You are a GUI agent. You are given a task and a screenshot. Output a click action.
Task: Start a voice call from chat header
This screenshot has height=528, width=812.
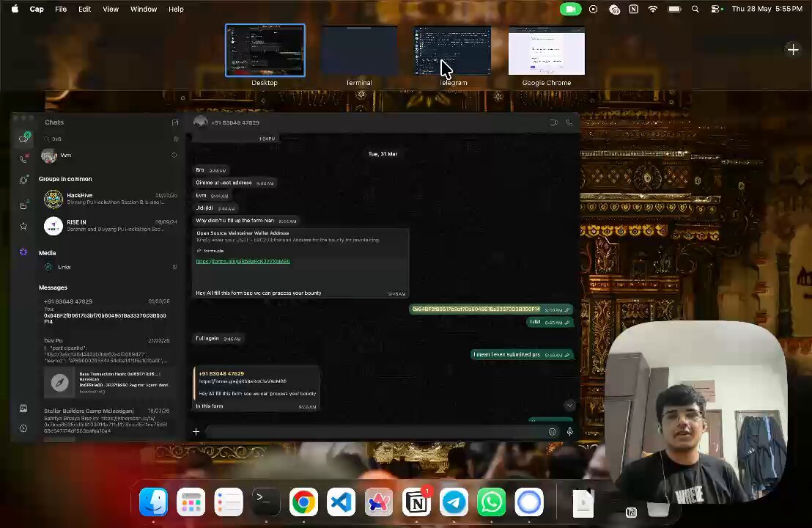coord(569,122)
